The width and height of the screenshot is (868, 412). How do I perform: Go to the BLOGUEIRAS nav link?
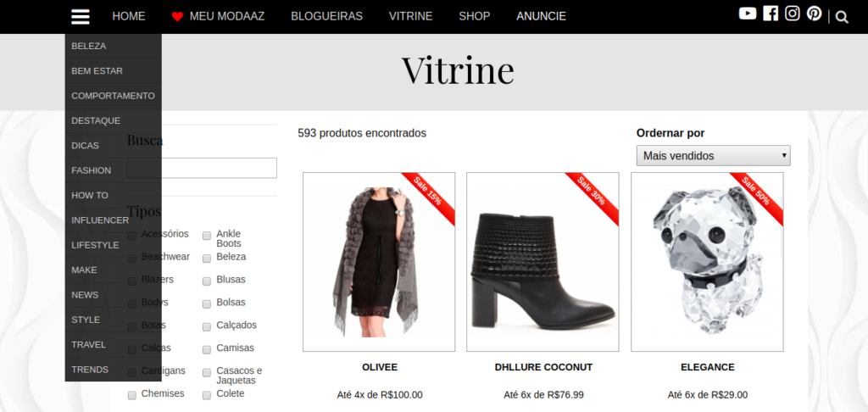pyautogui.click(x=326, y=17)
